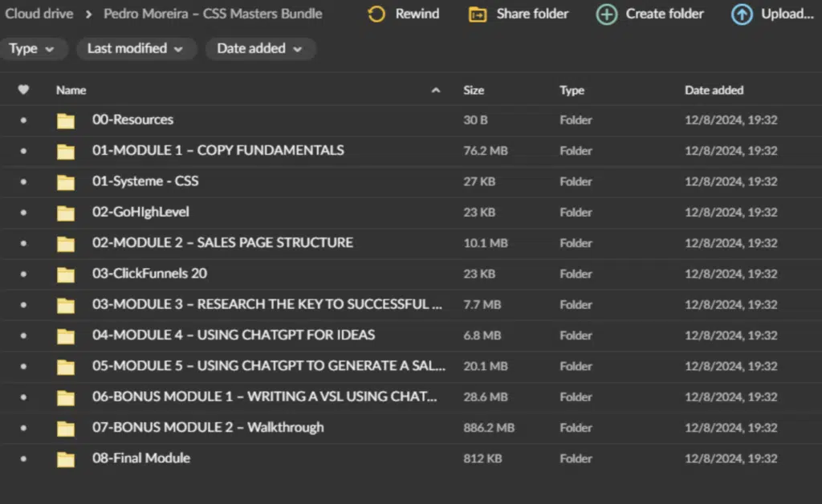The height and width of the screenshot is (504, 822).
Task: Open 03-MODULE 3 – RESEARCH THE KEY folder name
Action: pos(267,304)
